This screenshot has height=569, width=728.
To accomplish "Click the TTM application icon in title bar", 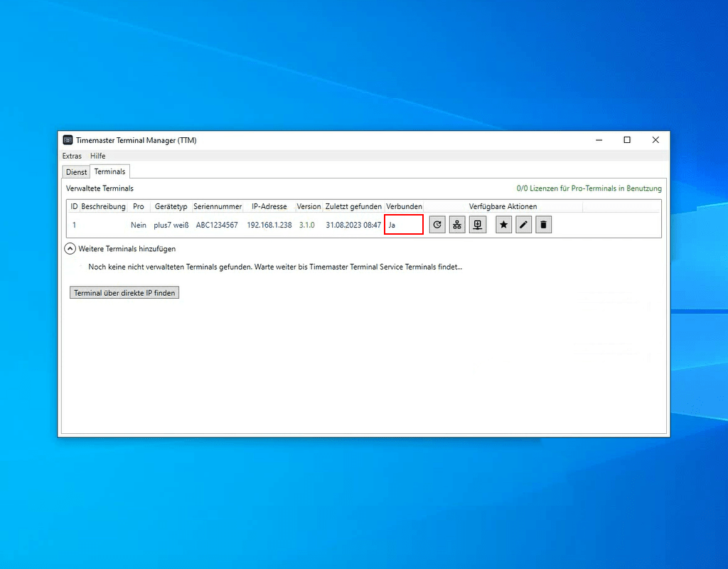I will tap(68, 140).
